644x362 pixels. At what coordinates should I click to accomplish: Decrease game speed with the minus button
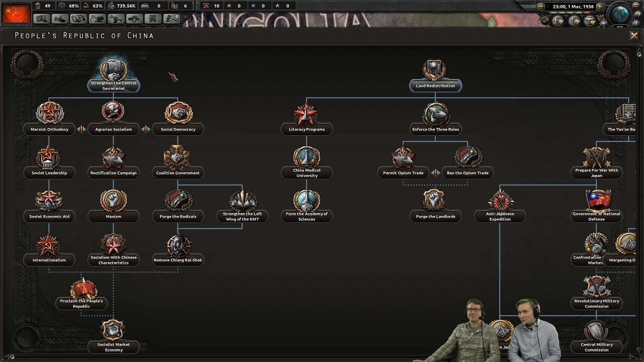541,6
